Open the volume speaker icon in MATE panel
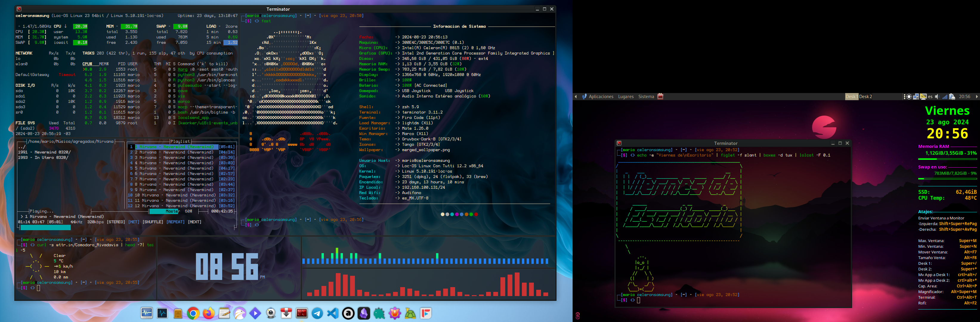The image size is (980, 322). point(937,97)
